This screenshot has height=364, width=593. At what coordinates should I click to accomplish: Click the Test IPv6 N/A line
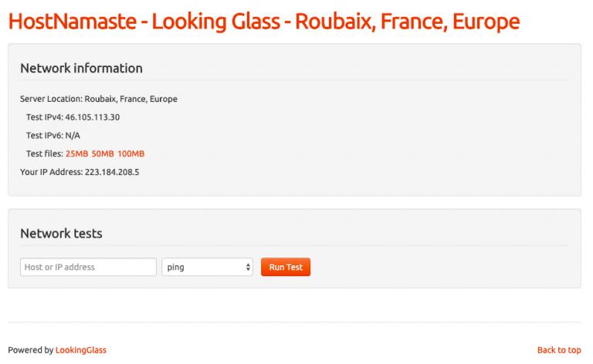tap(53, 136)
